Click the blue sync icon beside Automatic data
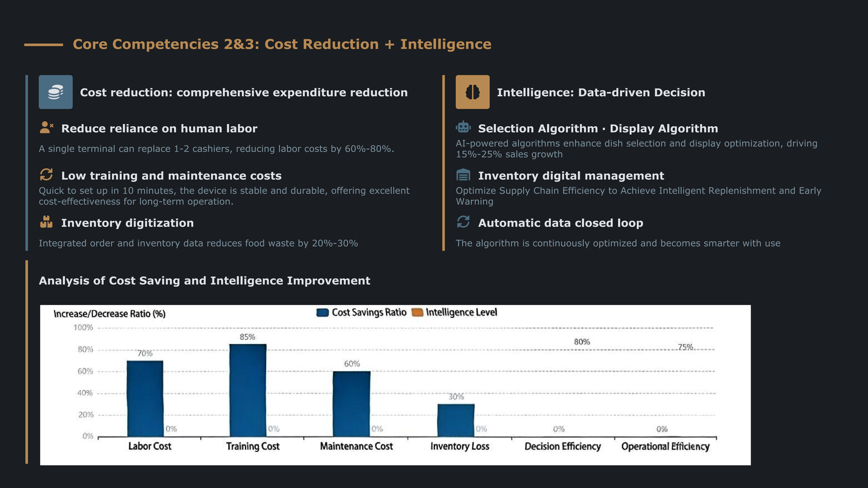The width and height of the screenshot is (868, 488). pos(463,222)
